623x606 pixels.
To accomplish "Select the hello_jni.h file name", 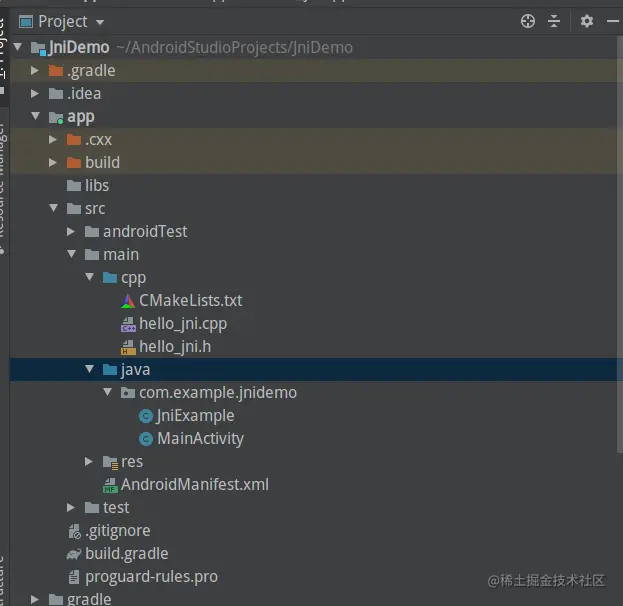I will coord(175,347).
